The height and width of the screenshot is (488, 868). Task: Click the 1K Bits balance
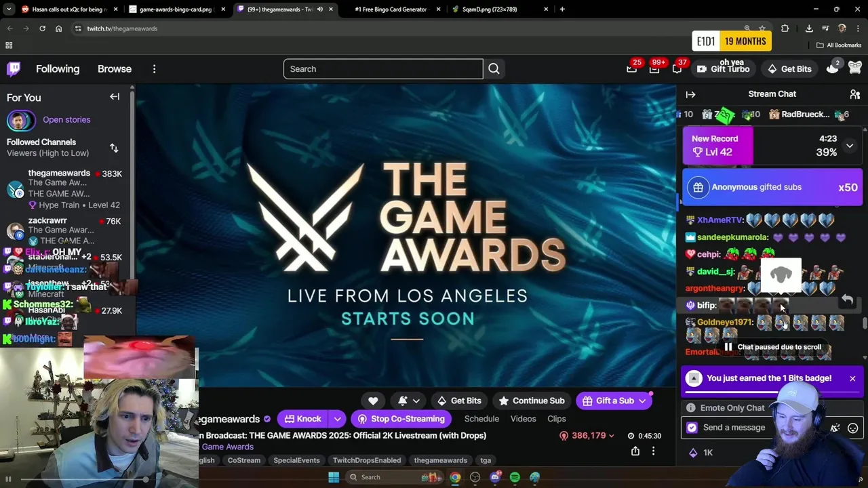pyautogui.click(x=701, y=453)
